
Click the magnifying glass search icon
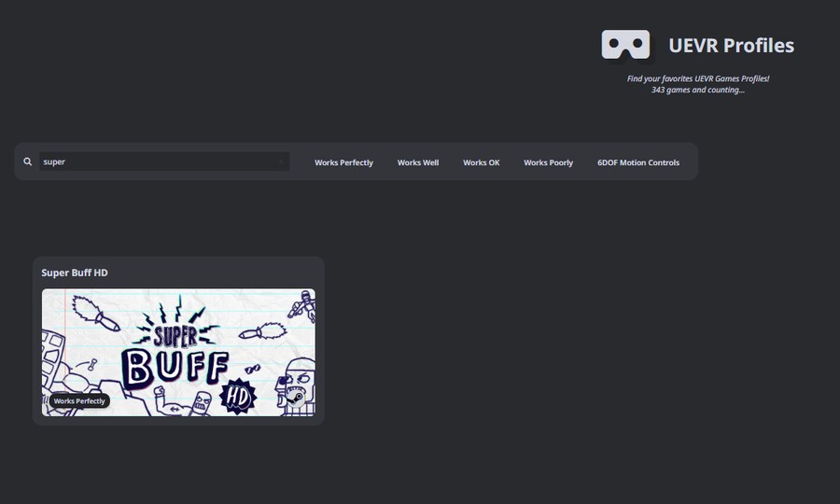[x=28, y=162]
